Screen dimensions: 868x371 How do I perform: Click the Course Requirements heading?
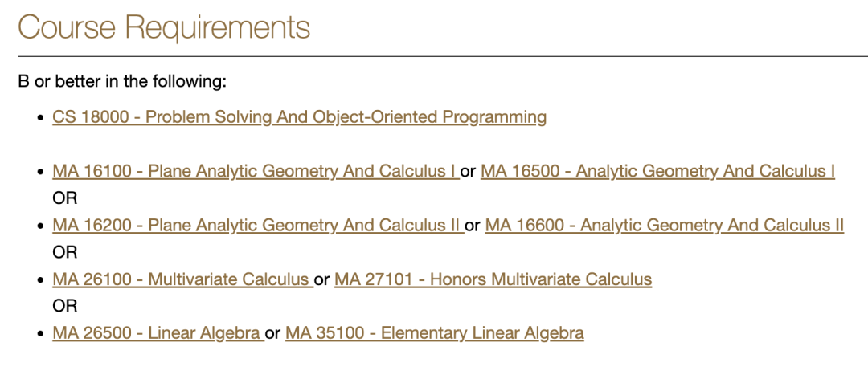165,26
